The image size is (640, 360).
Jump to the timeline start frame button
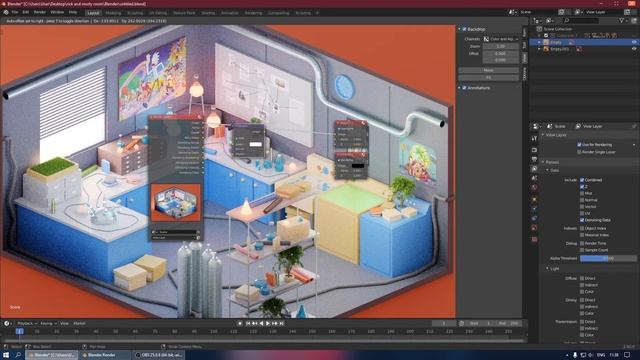tap(248, 323)
